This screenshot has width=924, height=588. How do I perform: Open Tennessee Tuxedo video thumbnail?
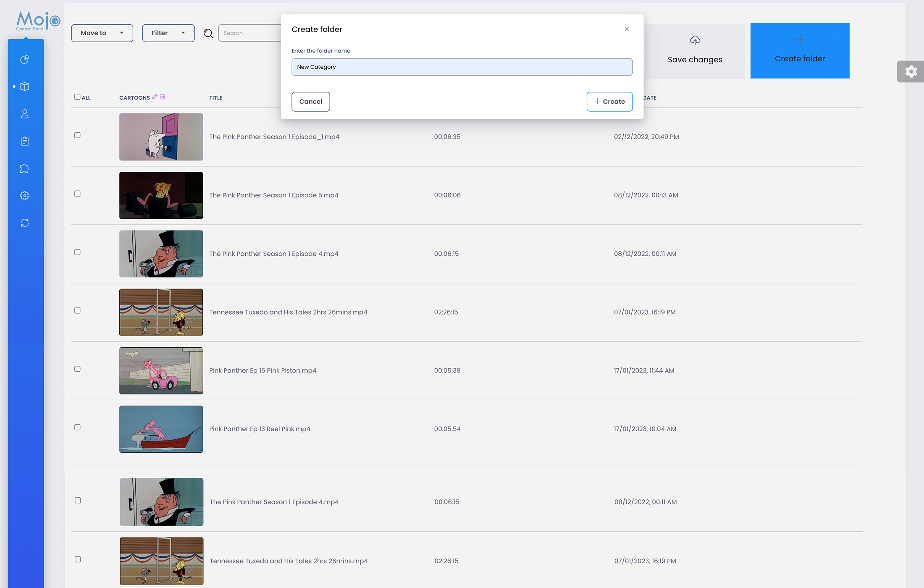click(x=161, y=312)
